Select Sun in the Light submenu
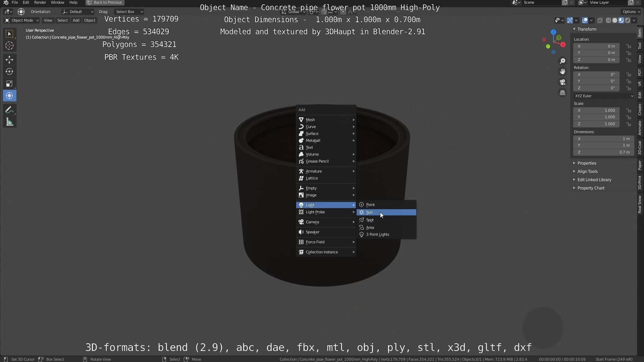Viewport: 644px width, 362px height. 386,212
